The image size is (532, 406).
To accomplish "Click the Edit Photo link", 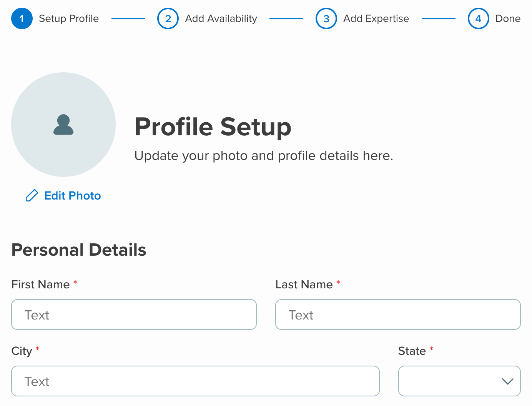I will 73,196.
